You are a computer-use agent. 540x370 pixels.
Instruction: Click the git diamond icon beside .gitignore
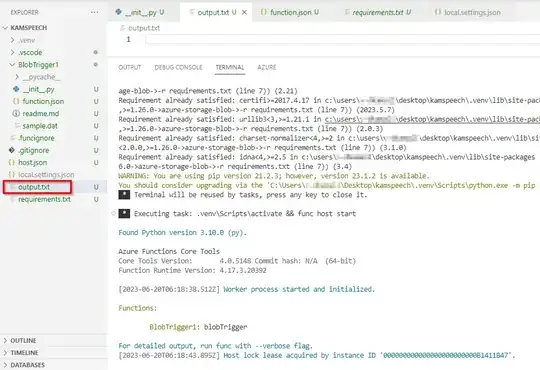(x=12, y=150)
